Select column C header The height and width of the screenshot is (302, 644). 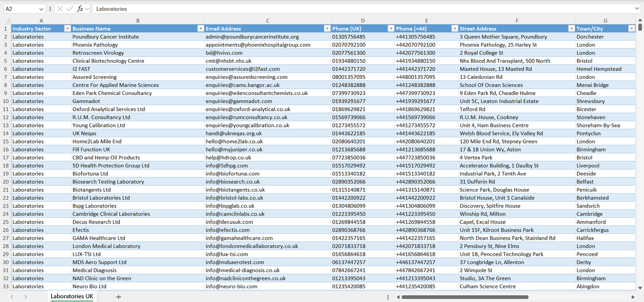(x=267, y=20)
